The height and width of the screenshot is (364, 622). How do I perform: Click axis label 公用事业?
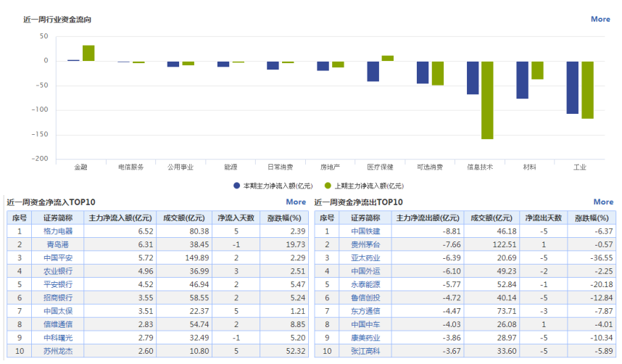(x=181, y=167)
